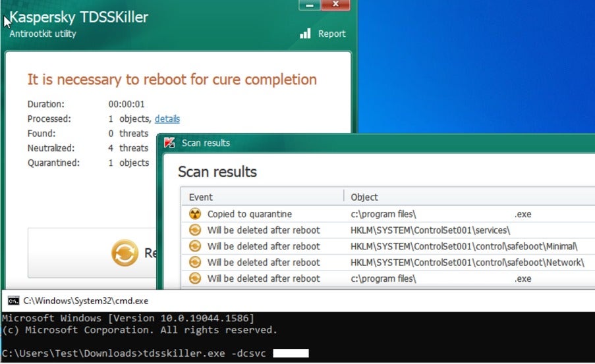Click the cmd.exe window title icon
This screenshot has width=595, height=364.
point(13,301)
